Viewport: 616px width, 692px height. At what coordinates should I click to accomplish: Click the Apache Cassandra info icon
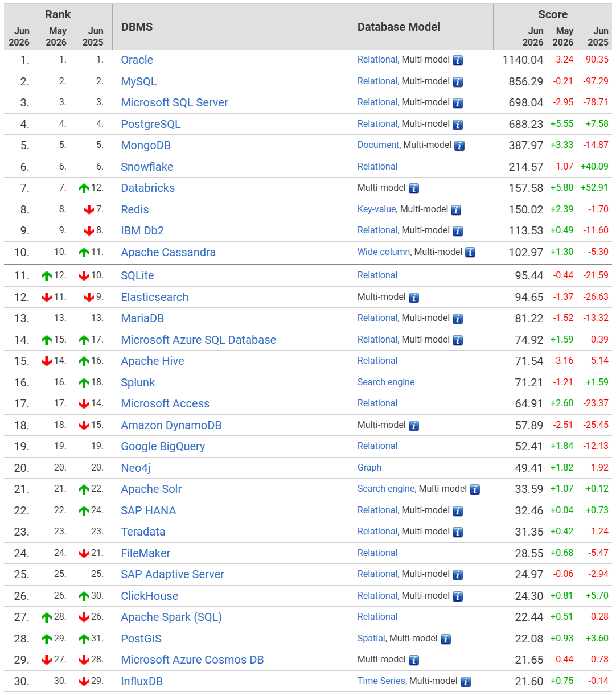pyautogui.click(x=470, y=253)
